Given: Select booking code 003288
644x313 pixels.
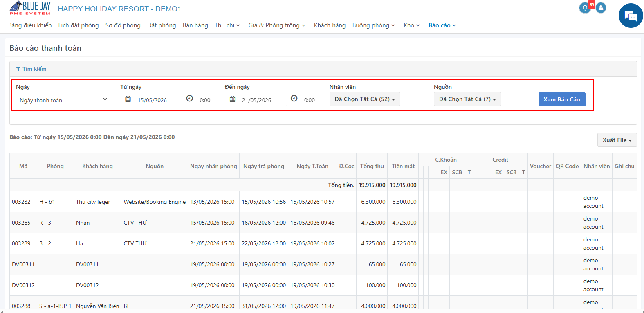Looking at the screenshot, I should pos(21,306).
